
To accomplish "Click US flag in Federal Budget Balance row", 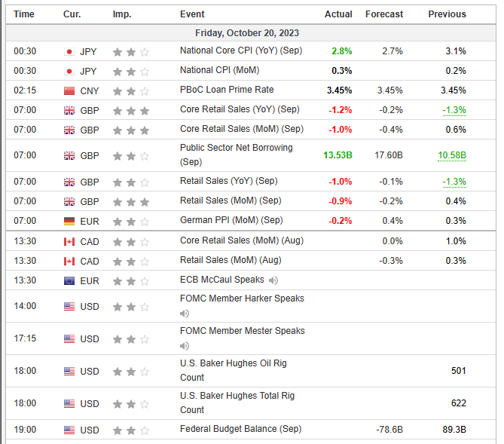I will (x=69, y=430).
